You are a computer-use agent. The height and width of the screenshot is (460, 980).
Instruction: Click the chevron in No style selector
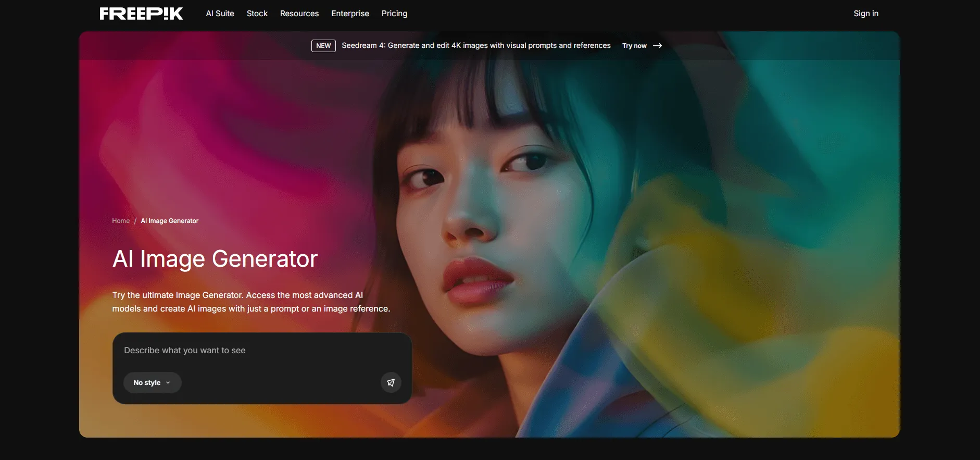[x=168, y=383]
